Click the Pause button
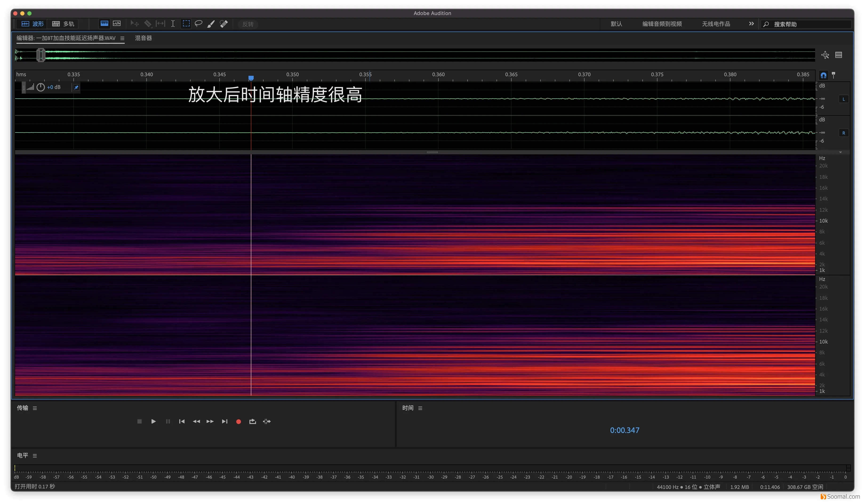 [168, 422]
